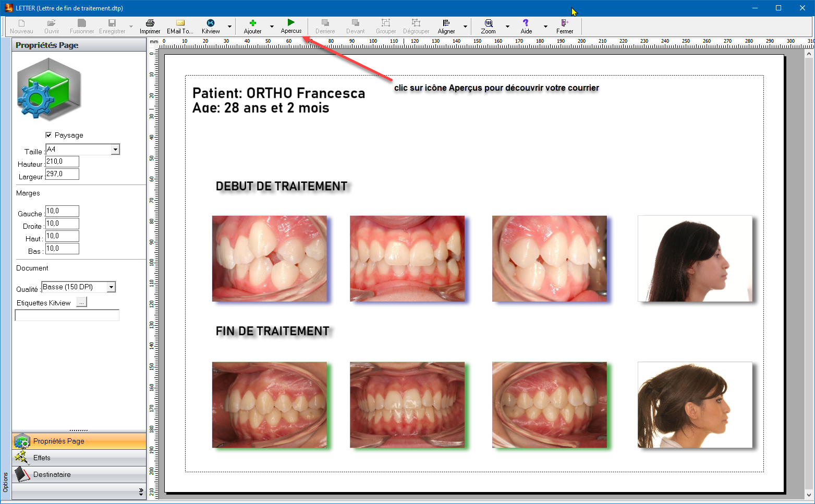Click the Hauteur input field
The height and width of the screenshot is (504, 815).
click(x=62, y=162)
